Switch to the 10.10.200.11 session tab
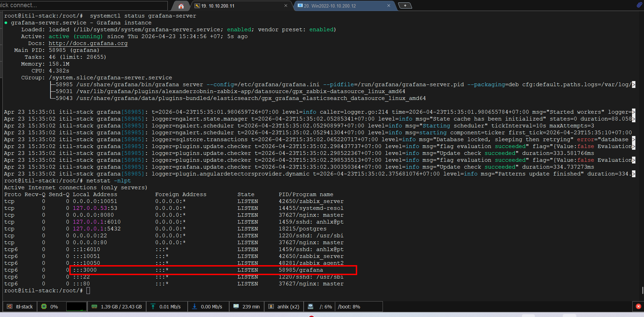Image resolution: width=644 pixels, height=317 pixels. (218, 6)
